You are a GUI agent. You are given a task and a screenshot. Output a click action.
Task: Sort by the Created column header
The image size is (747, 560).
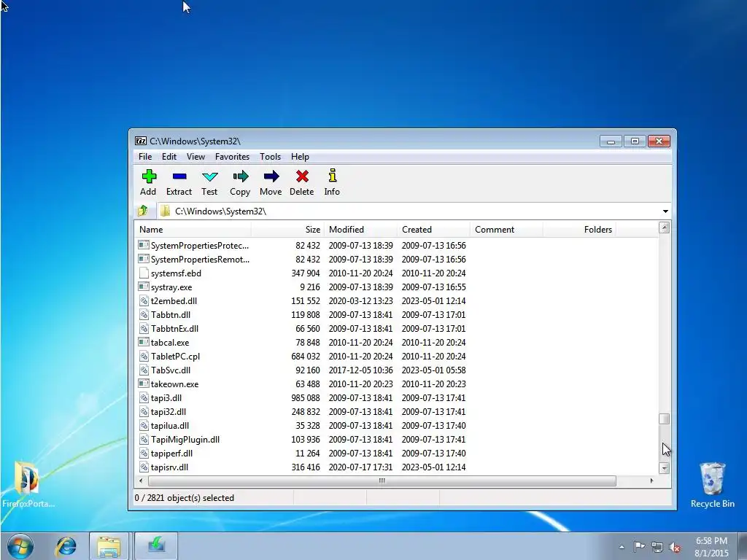[433, 230]
